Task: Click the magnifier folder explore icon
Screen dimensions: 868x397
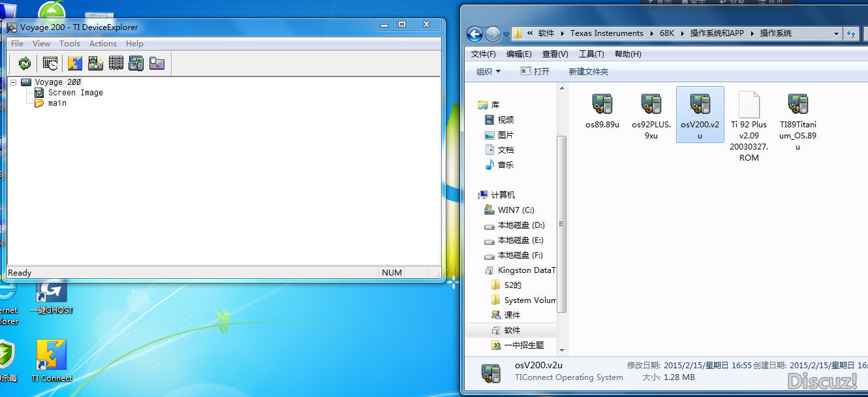Action: coord(157,63)
